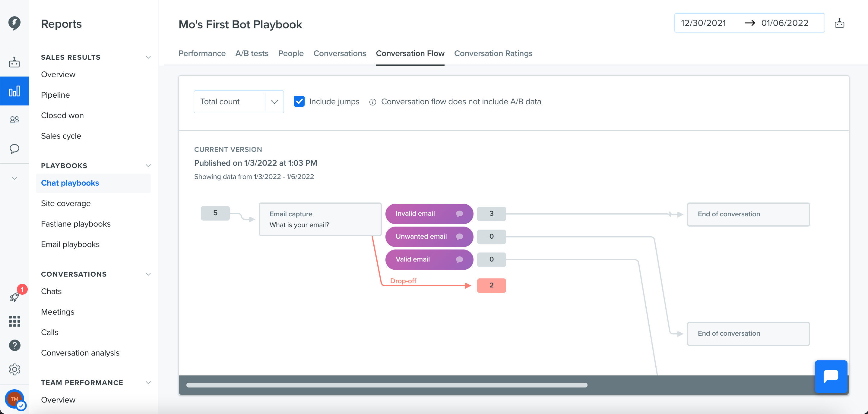Switch to the Performance tab
Image resolution: width=868 pixels, height=414 pixels.
(202, 54)
